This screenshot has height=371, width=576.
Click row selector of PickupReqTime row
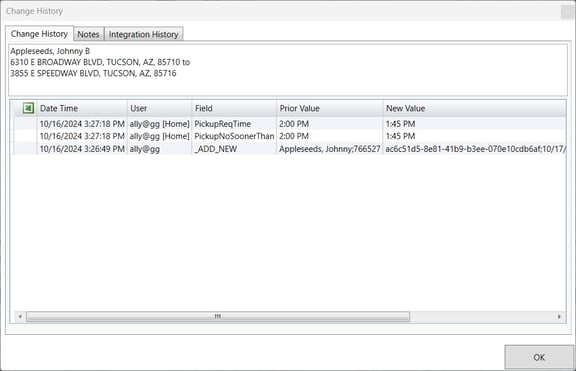point(25,124)
